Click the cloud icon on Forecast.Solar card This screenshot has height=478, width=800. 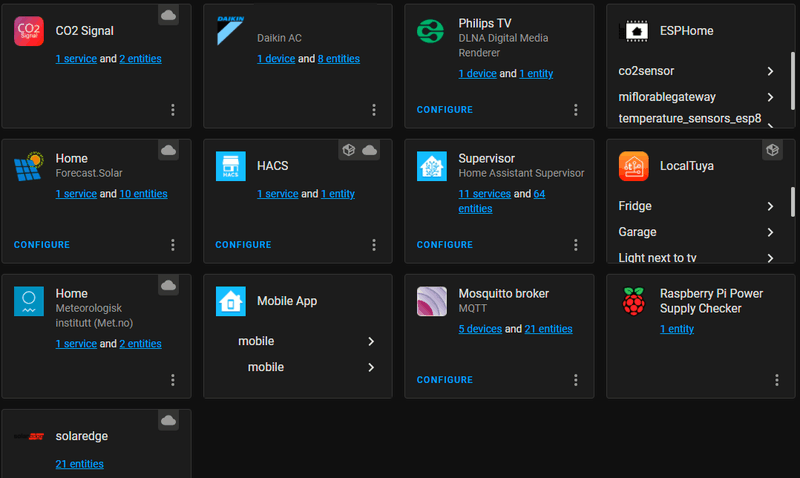coord(168,150)
